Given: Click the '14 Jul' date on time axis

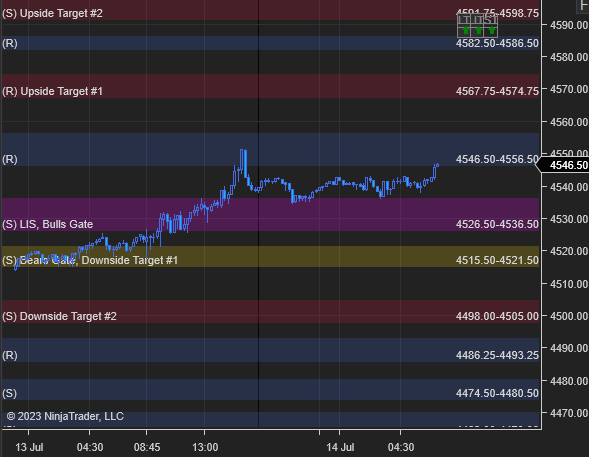Looking at the screenshot, I should click(x=340, y=447).
